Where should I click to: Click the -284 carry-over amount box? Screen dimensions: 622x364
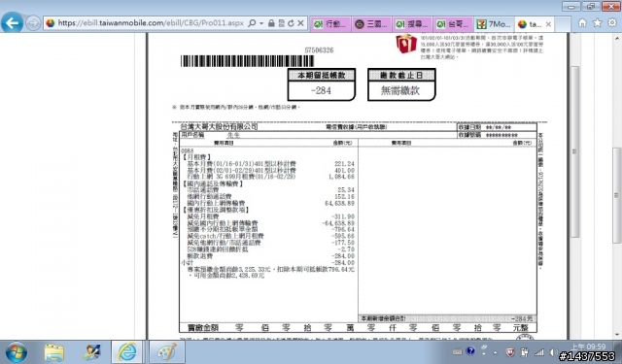(322, 90)
